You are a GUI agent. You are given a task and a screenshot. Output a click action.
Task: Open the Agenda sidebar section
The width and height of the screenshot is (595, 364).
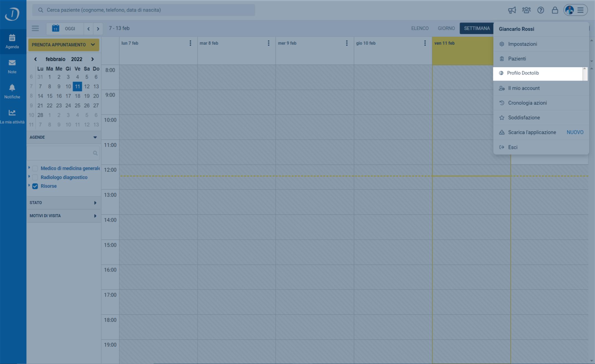tap(12, 42)
